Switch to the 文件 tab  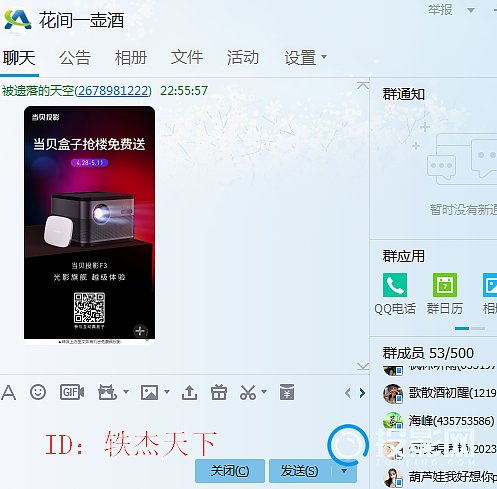pos(187,57)
